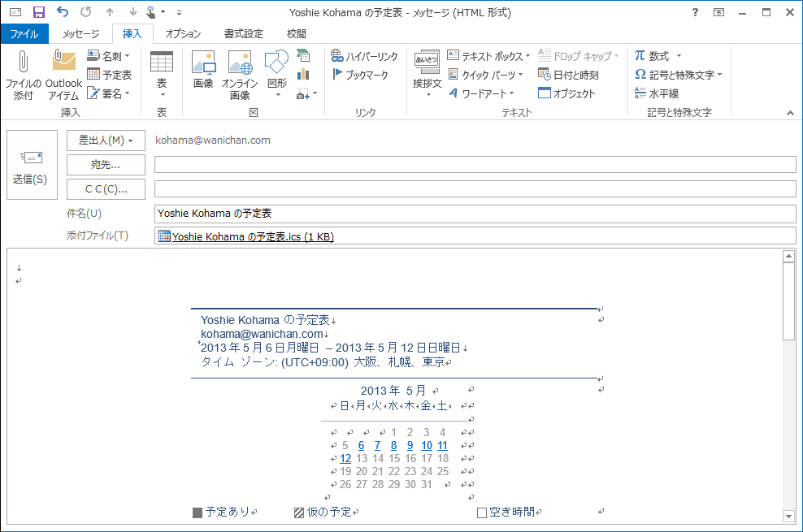Insert a ブックマーク
Image resolution: width=803 pixels, height=532 pixels.
361,75
